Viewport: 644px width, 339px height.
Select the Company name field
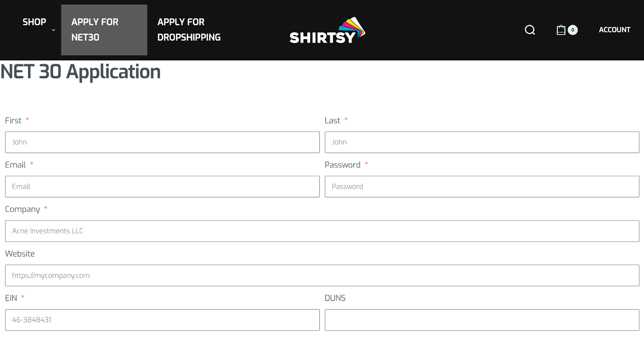[x=322, y=231]
